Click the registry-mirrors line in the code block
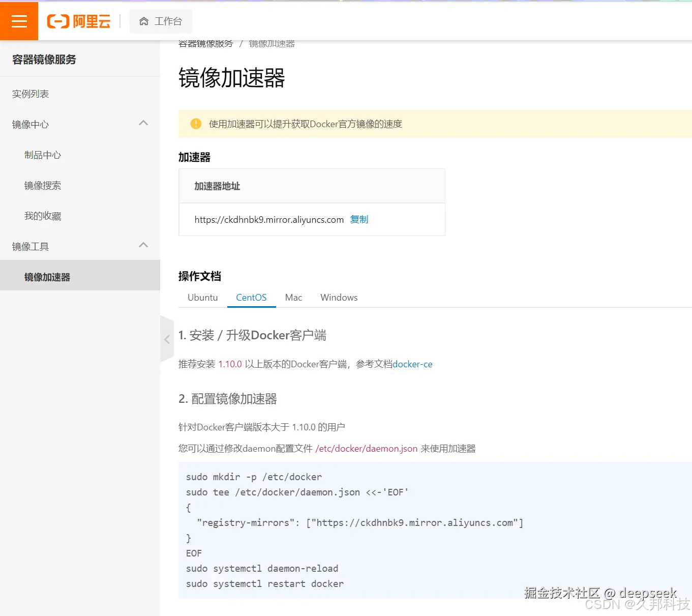The height and width of the screenshot is (616, 692). pos(360,523)
